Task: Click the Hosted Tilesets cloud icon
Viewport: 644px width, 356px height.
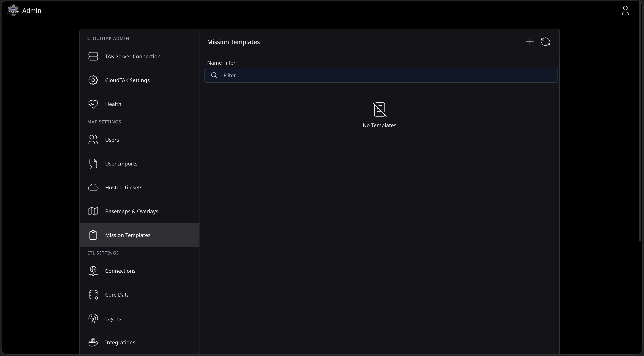Action: tap(93, 187)
